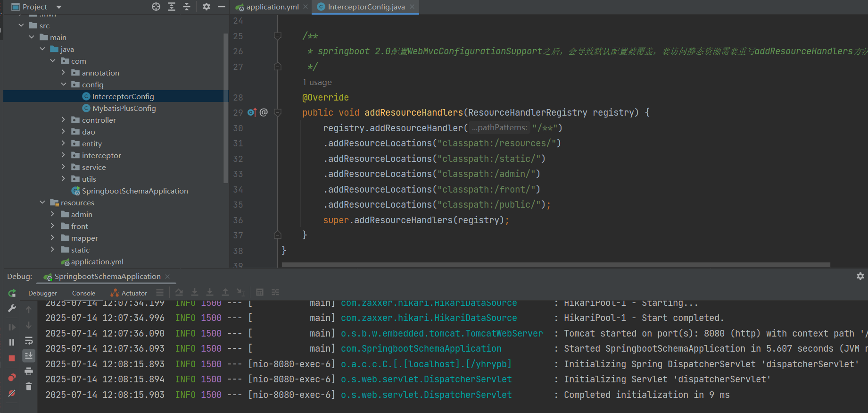Clear console output with the trash icon
868x413 pixels.
(29, 387)
